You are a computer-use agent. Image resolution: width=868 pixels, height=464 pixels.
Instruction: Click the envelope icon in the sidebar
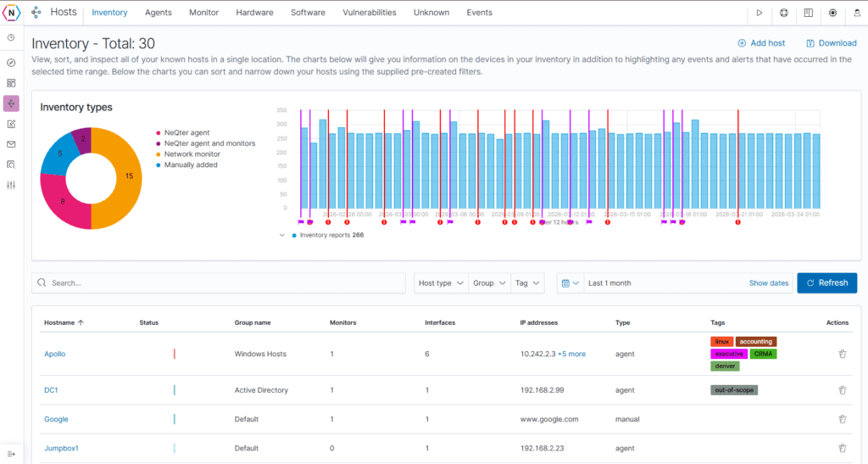point(11,144)
